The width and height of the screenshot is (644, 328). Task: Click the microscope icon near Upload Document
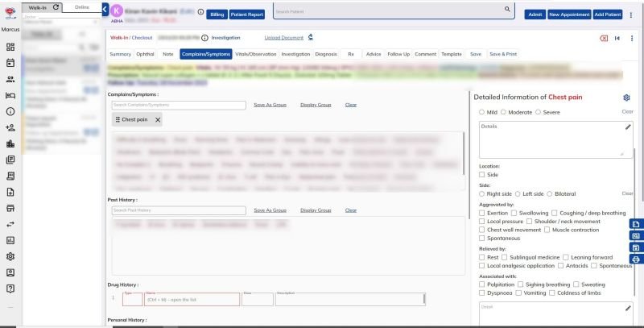point(311,37)
